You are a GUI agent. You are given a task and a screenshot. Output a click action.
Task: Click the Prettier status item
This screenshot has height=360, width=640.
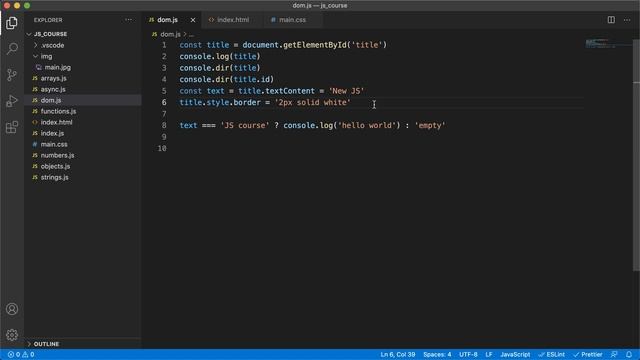587,354
